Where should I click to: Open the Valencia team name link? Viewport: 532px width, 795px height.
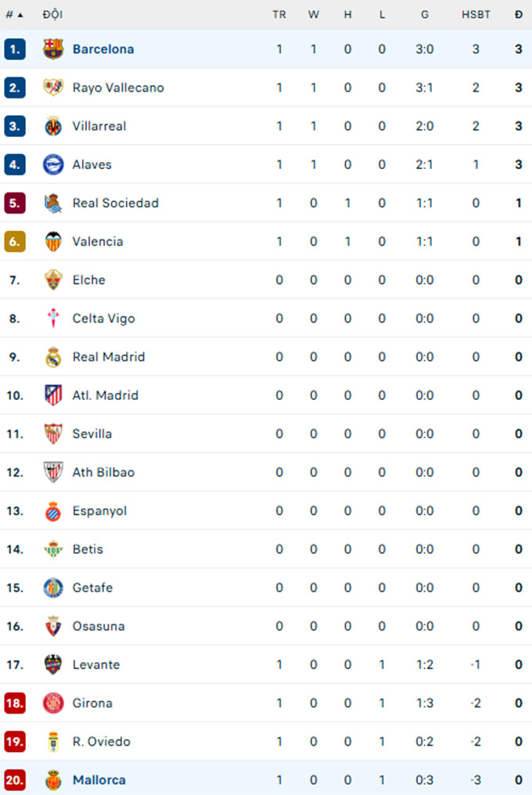pos(98,242)
